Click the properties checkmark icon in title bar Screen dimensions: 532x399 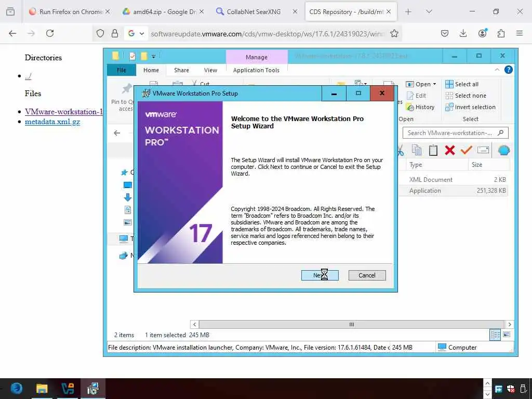(x=132, y=56)
